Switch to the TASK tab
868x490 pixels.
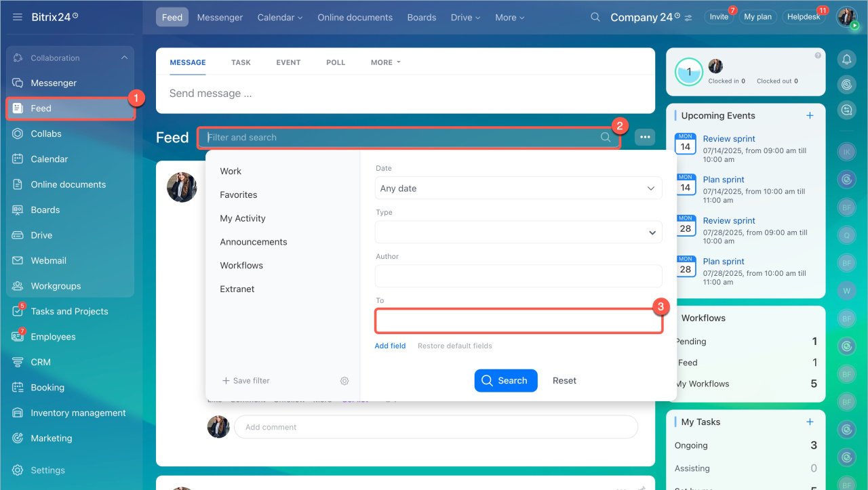(241, 62)
